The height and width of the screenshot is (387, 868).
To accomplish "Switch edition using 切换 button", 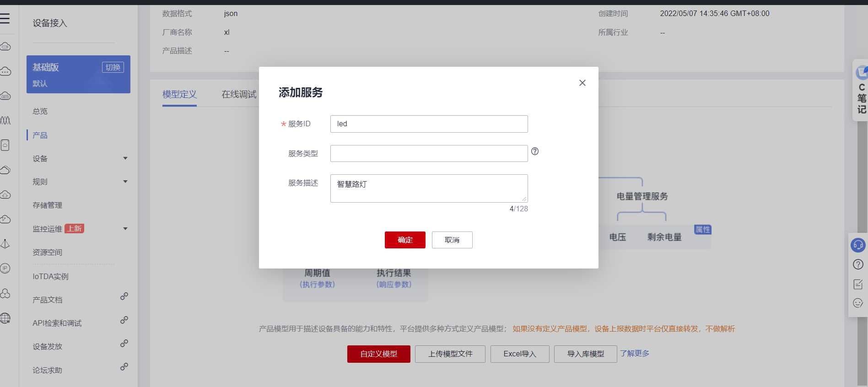I will click(x=113, y=67).
